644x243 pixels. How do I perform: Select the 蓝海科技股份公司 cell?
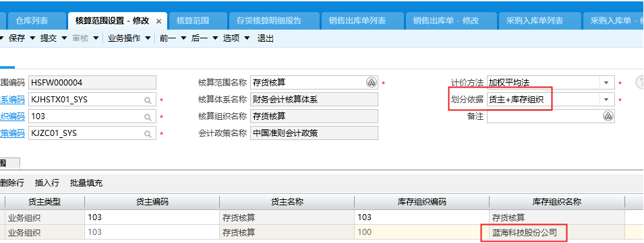click(556, 232)
